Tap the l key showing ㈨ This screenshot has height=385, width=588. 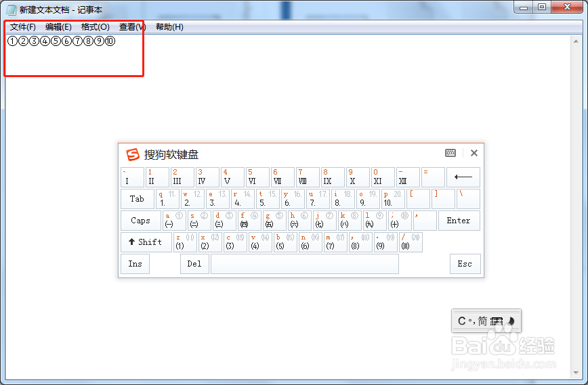coord(375,221)
